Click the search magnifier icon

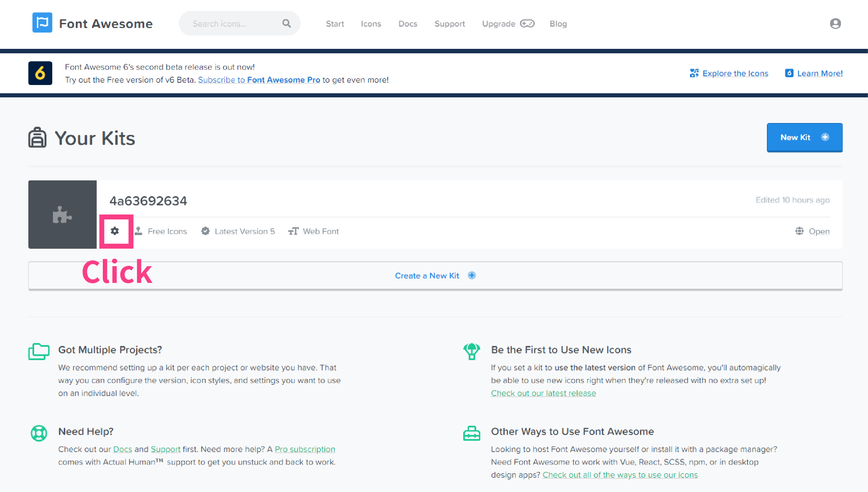tap(286, 24)
